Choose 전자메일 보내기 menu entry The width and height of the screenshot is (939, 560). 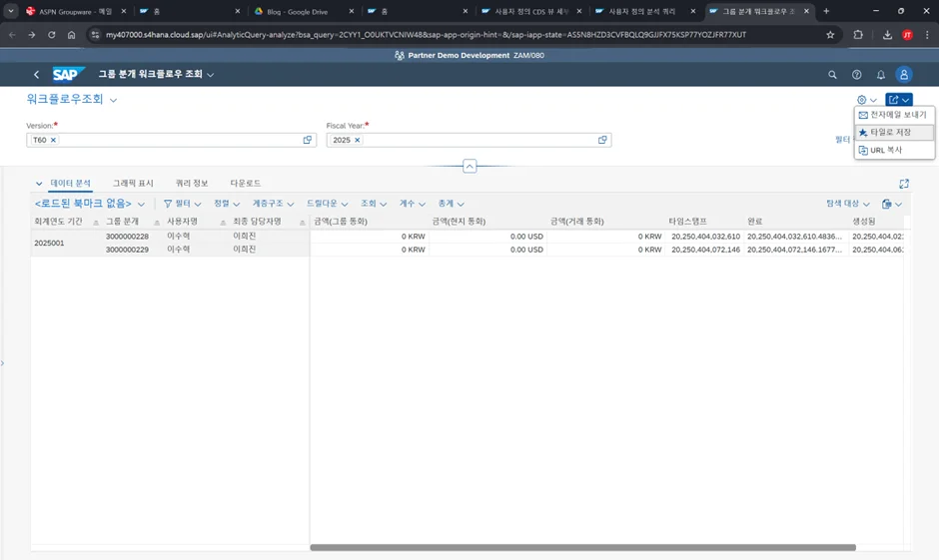click(897, 115)
